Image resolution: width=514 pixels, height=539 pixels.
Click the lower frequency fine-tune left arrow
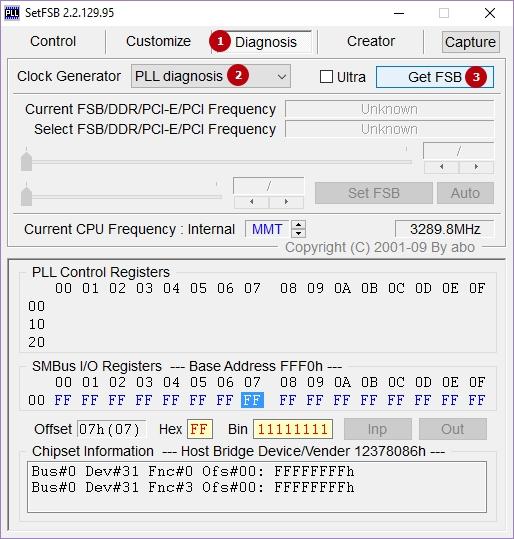(x=252, y=202)
